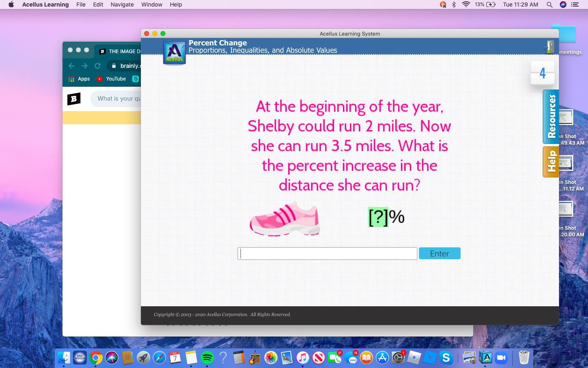The width and height of the screenshot is (588, 368).
Task: Open Safari from the dock
Action: 159,358
